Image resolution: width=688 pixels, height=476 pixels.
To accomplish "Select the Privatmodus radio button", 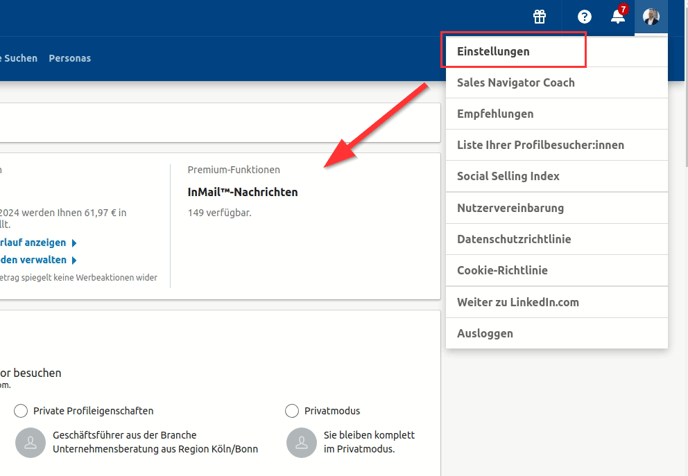I will tap(292, 411).
